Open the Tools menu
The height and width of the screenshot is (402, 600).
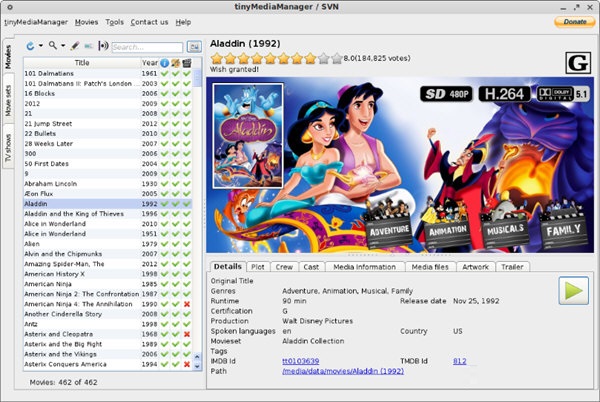coord(114,22)
